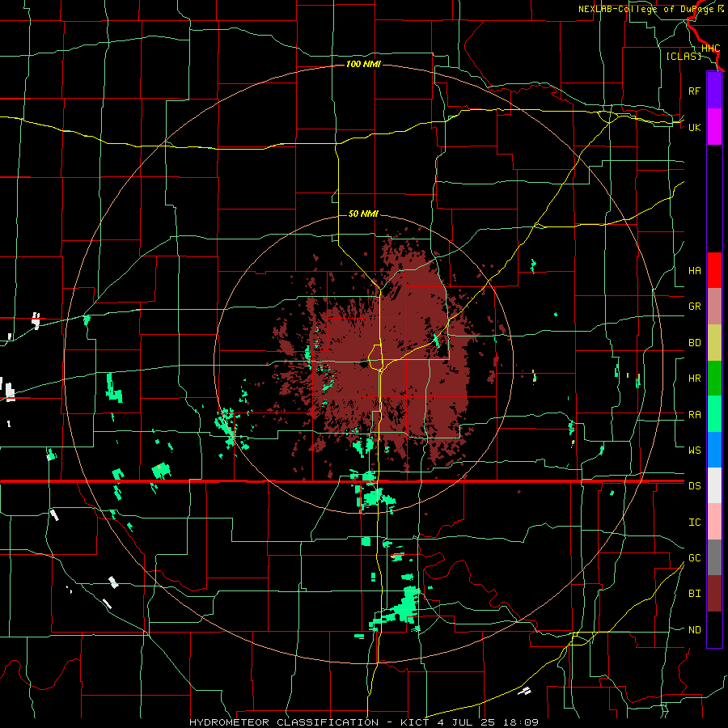The height and width of the screenshot is (728, 728).
Task: Click the pink GR legend color swatch
Action: coord(714,307)
